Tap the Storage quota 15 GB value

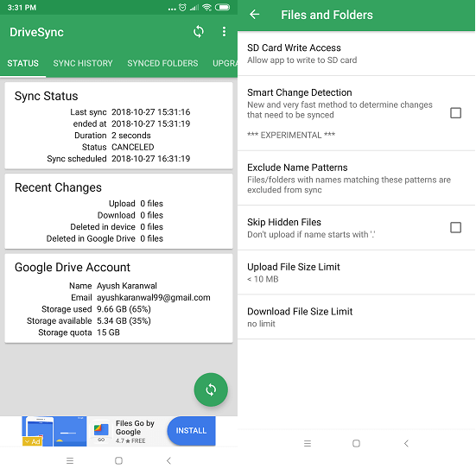pyautogui.click(x=108, y=332)
